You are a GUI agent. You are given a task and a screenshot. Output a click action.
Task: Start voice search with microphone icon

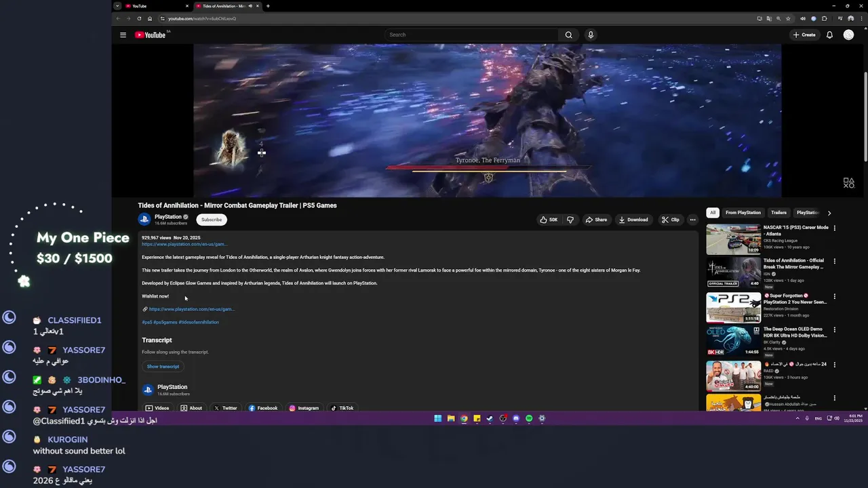(591, 35)
